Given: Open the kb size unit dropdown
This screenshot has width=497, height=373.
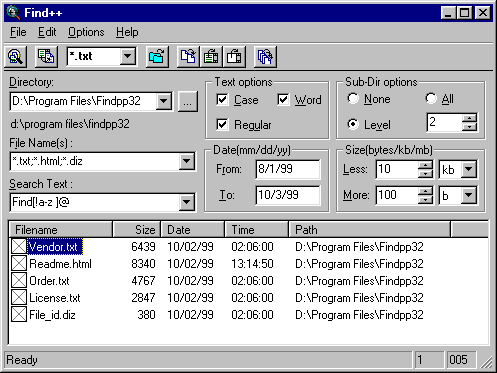Looking at the screenshot, I should [x=469, y=169].
